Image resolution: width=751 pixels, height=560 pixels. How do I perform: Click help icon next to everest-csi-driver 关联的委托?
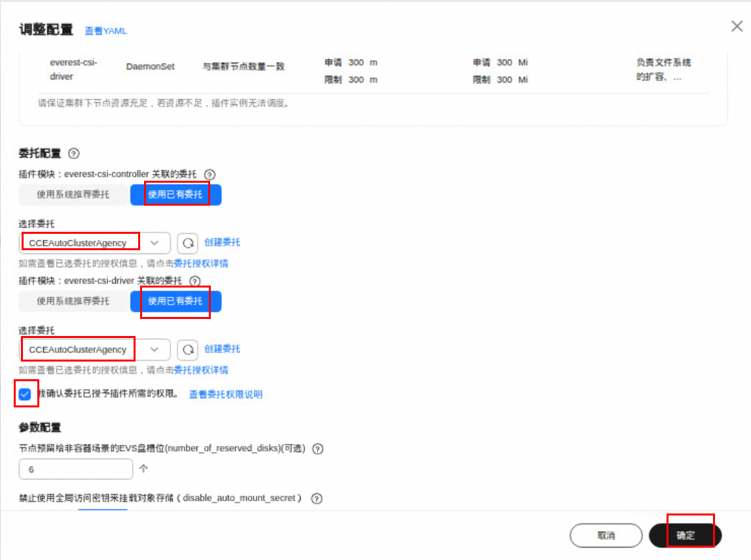[195, 281]
